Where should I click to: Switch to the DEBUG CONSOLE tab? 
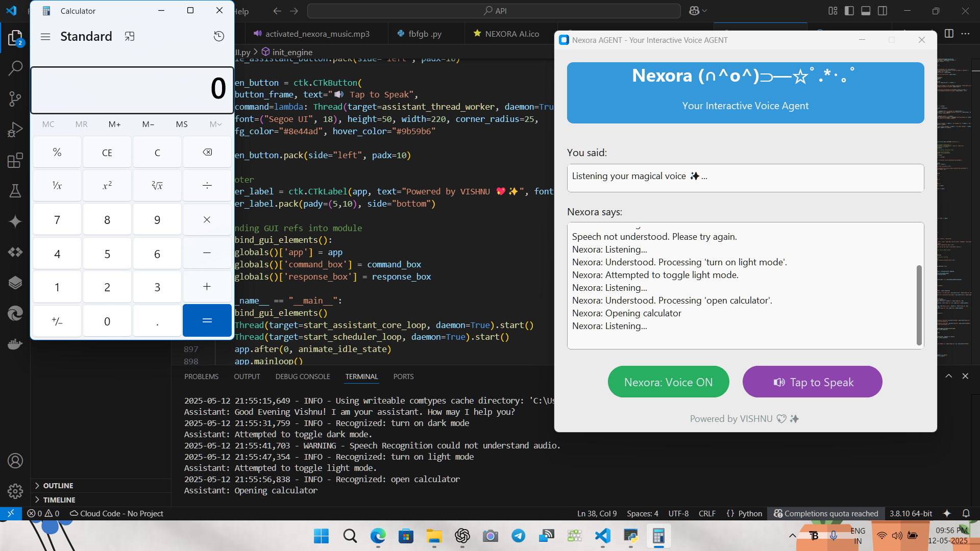point(303,377)
